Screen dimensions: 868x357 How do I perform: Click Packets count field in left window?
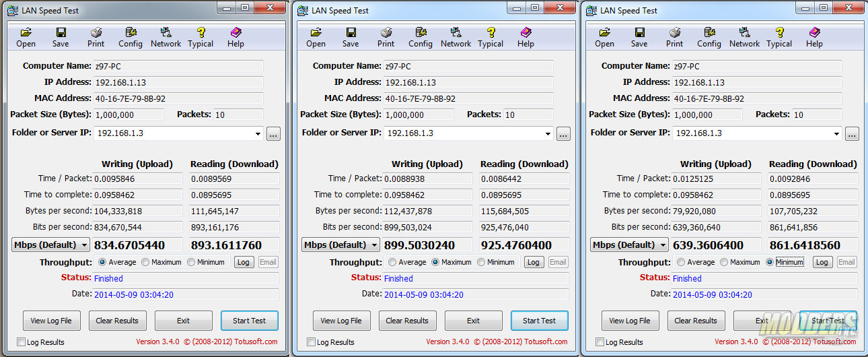coord(239,115)
